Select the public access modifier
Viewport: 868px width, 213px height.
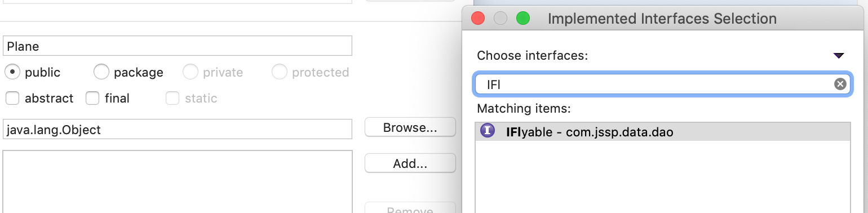[x=12, y=72]
